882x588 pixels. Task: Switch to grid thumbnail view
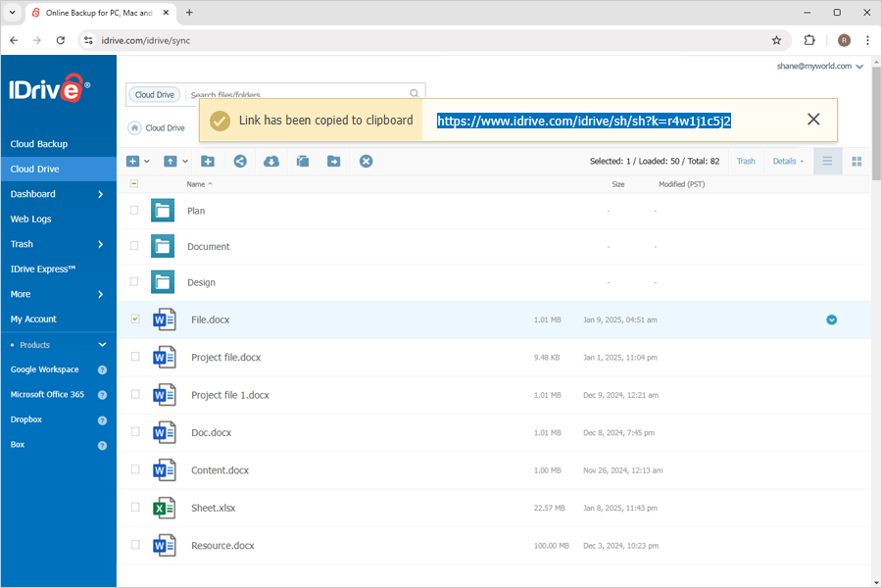point(857,162)
